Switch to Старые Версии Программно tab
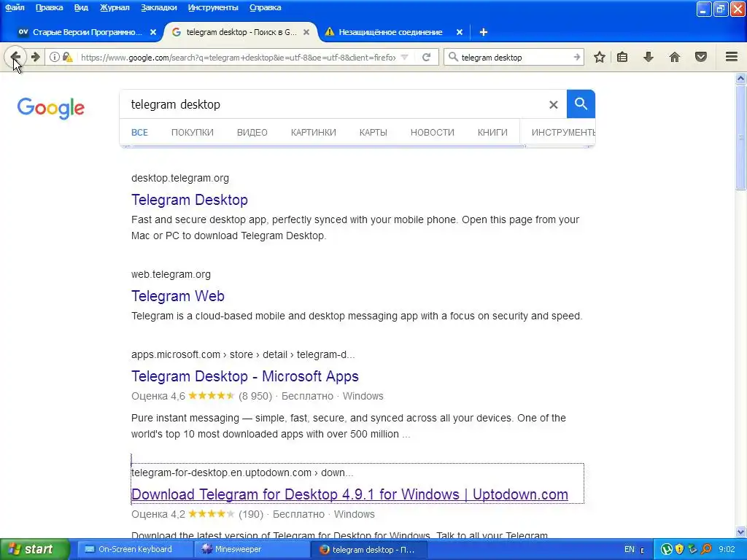The width and height of the screenshot is (747, 560). [x=87, y=32]
